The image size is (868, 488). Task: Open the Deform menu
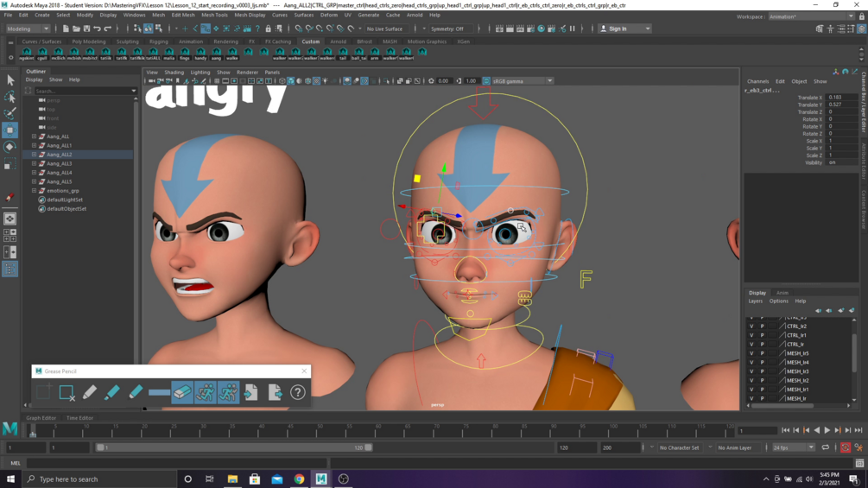pos(328,15)
